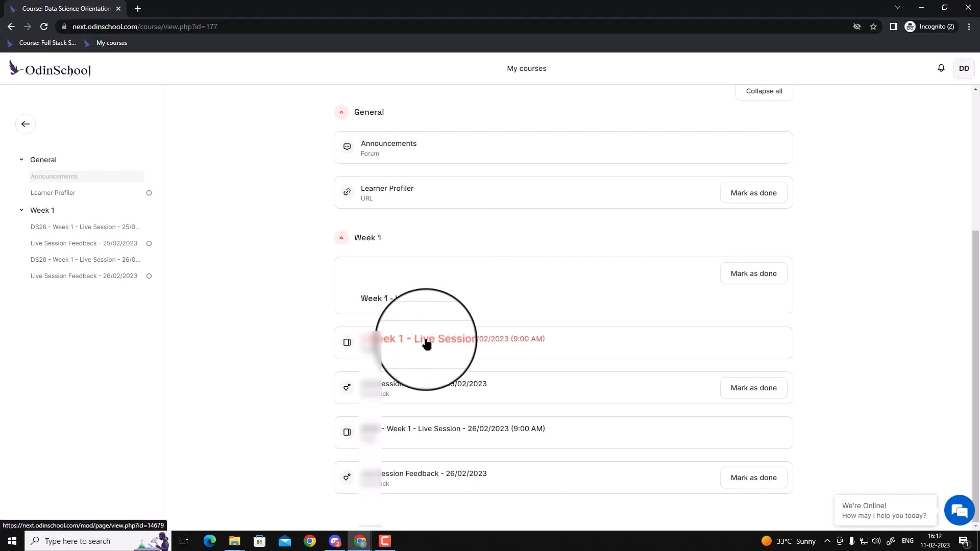Open the Chrome three-dot menu
980x551 pixels.
pos(969,27)
